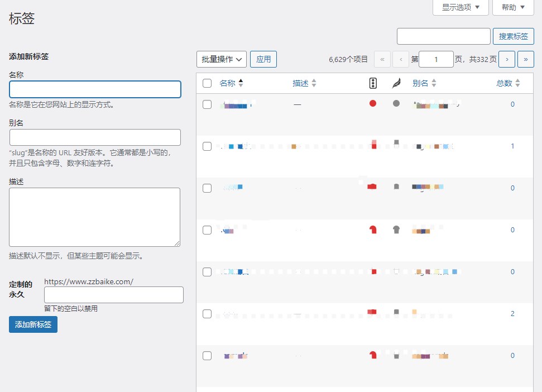Click the sort arrows beside 名称 header
Viewport: 542px width, 392px height.
coord(241,83)
